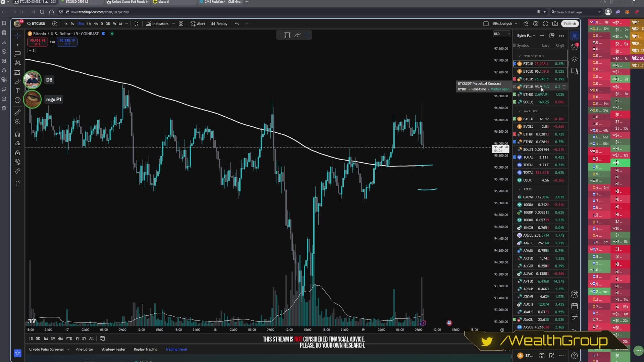Open the BTCUSD symbol search
Viewport: 644px width, 362px height.
click(x=36, y=24)
